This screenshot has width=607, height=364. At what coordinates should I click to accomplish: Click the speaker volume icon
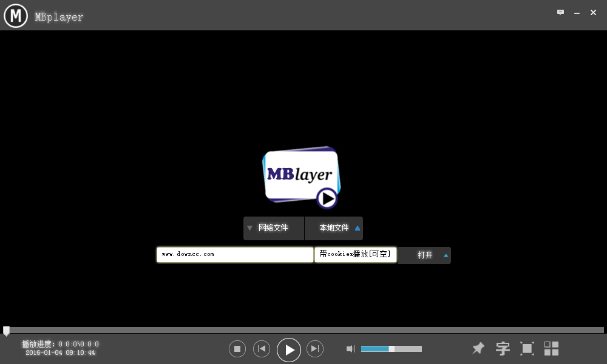(350, 348)
